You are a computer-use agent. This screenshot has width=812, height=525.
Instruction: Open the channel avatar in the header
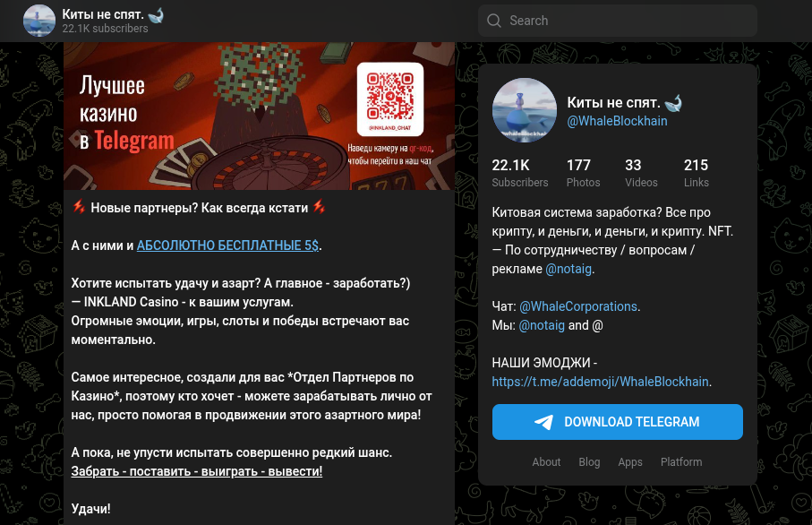[x=39, y=21]
